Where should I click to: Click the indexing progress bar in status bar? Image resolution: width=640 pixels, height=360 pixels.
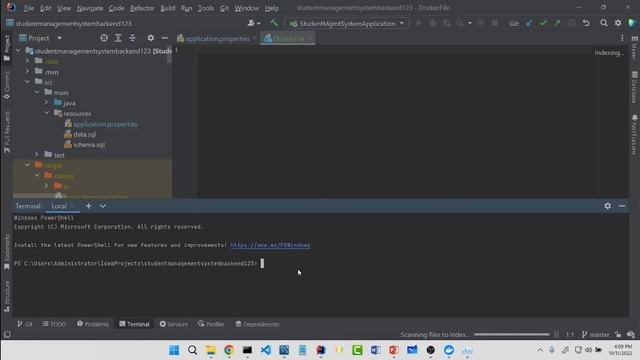click(x=512, y=334)
